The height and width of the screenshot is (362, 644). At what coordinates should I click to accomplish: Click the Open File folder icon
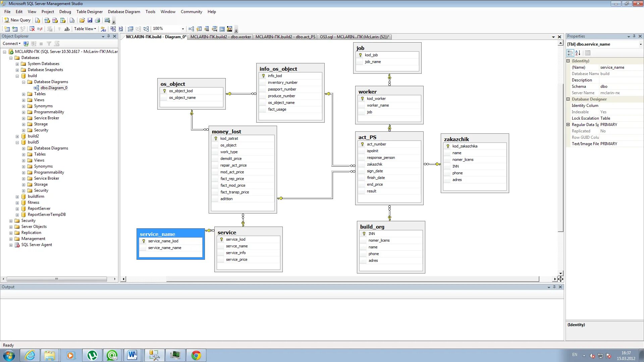click(x=82, y=20)
